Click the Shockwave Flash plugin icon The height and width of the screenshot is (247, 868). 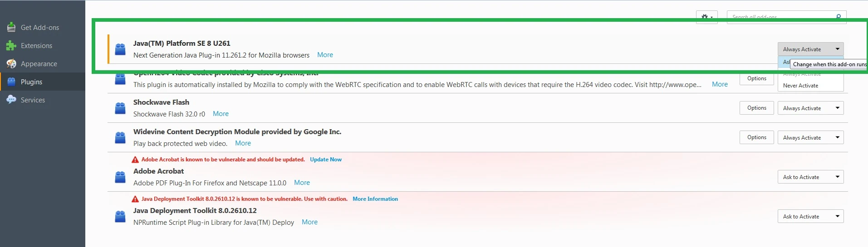[x=120, y=108]
